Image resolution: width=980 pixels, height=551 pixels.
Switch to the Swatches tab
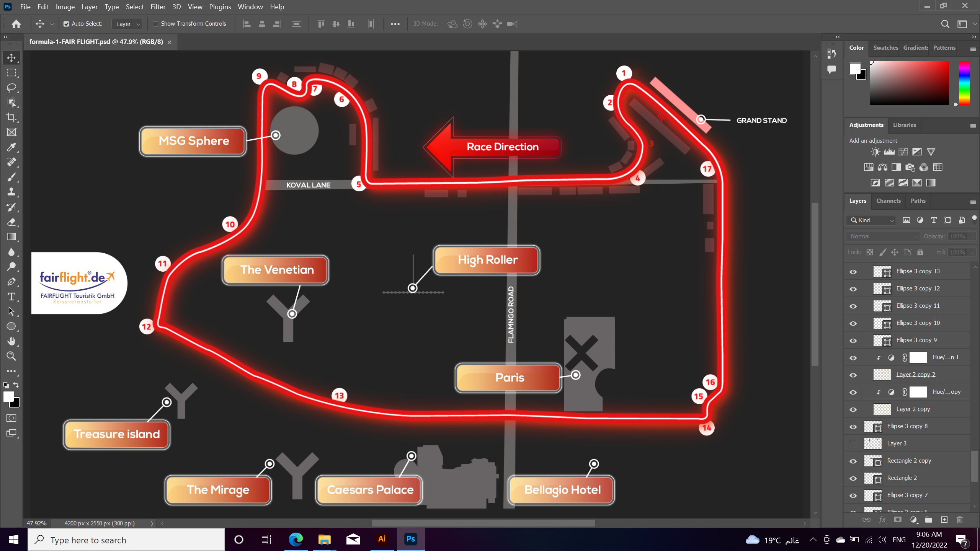coord(885,48)
